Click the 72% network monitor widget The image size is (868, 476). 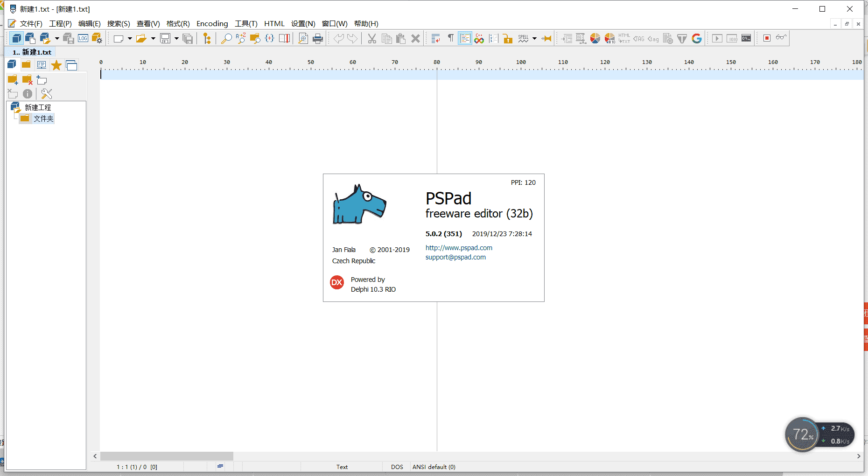(819, 434)
